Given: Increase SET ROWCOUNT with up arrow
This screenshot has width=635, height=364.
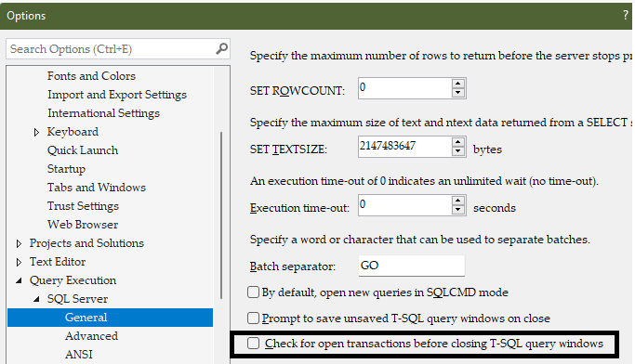Looking at the screenshot, I should coord(457,84).
